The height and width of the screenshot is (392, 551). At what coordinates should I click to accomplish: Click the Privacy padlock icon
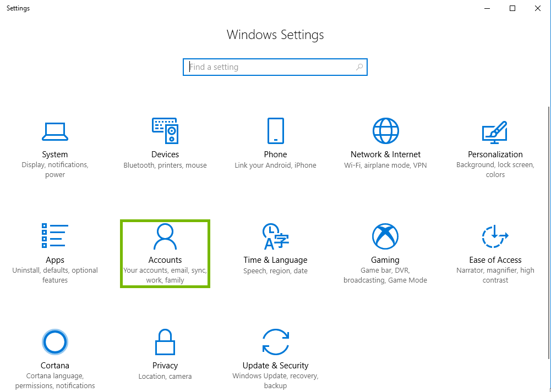(x=165, y=342)
